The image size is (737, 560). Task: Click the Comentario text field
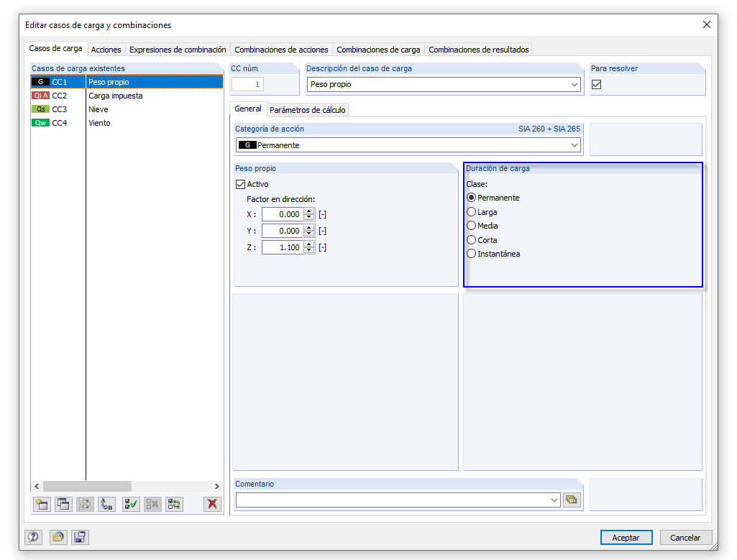click(392, 500)
